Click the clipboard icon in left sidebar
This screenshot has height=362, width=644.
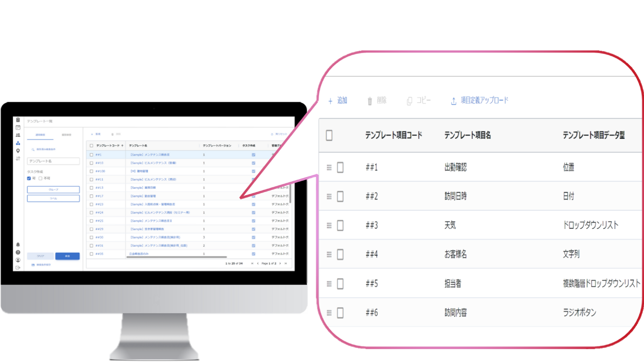pyautogui.click(x=18, y=120)
